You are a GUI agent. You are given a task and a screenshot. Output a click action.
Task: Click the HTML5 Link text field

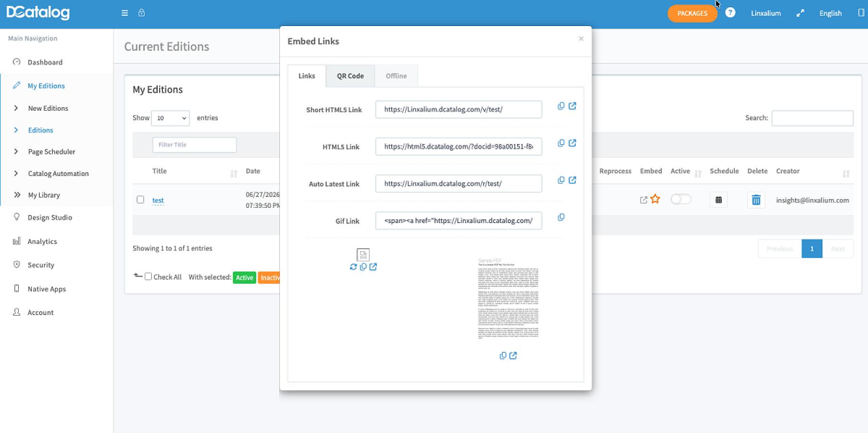point(459,146)
